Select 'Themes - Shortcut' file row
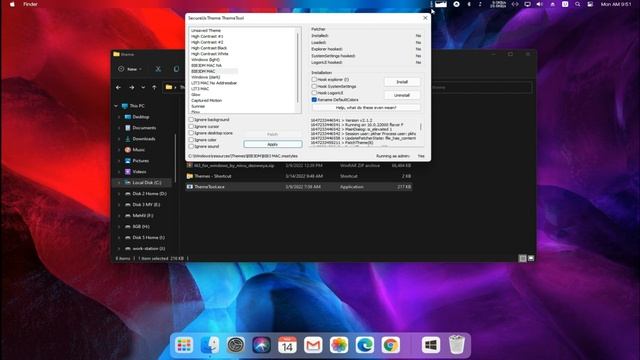The height and width of the screenshot is (360, 640). pos(299,176)
